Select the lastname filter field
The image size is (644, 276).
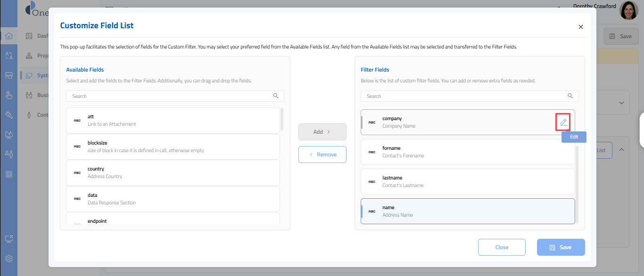coord(467,181)
